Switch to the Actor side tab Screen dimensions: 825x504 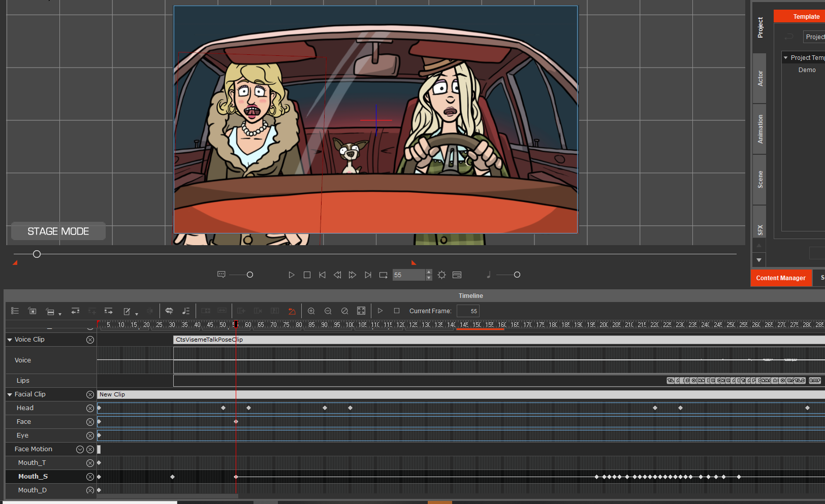(x=760, y=78)
